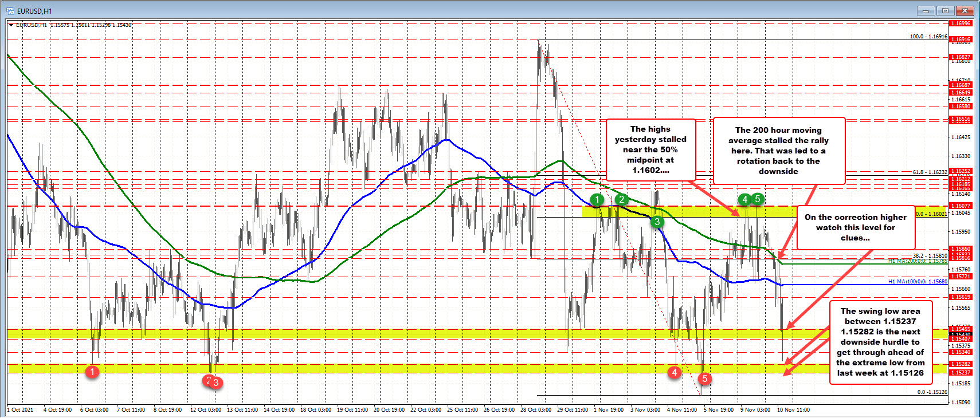The image size is (980, 418).
Task: Select the red price label 1.16687
Action: (x=961, y=85)
